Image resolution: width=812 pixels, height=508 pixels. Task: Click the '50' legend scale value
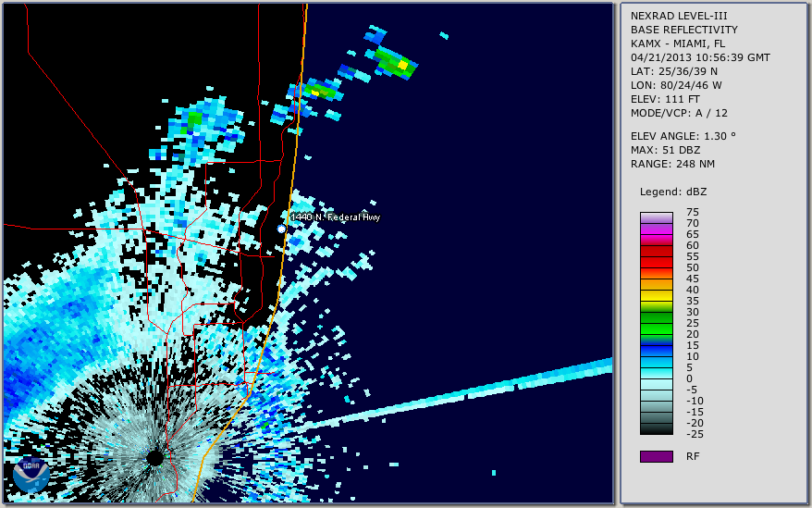[x=693, y=267]
